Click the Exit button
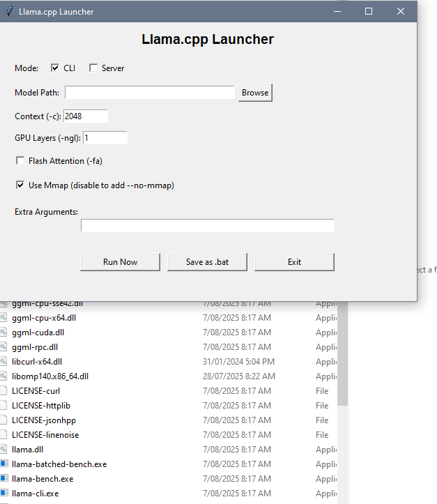This screenshot has height=504, width=437. [294, 262]
